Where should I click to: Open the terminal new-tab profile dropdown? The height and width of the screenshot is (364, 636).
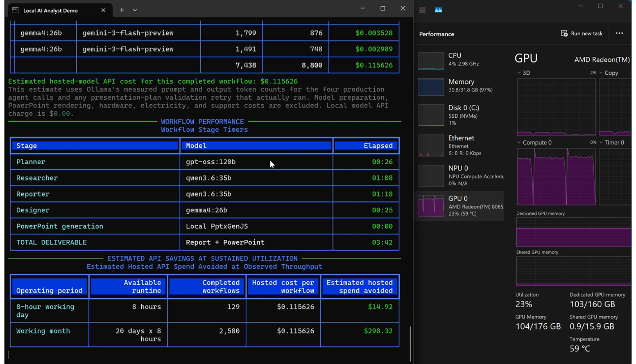tap(135, 10)
